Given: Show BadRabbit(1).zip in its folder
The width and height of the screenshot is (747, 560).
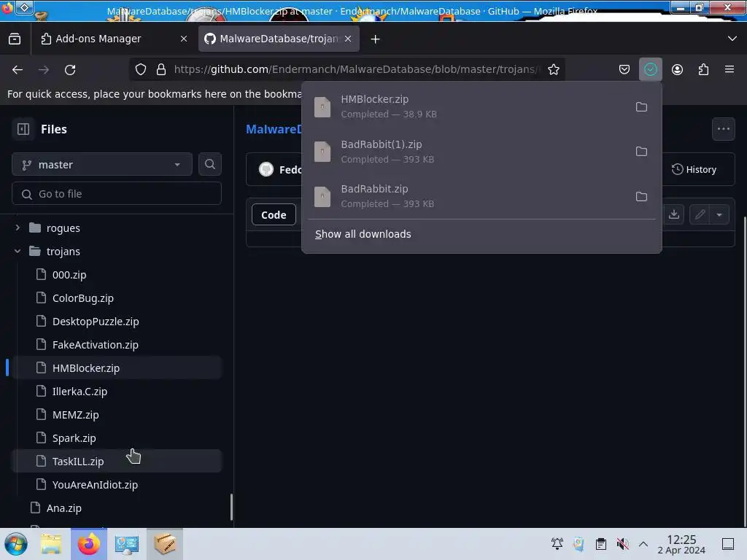Looking at the screenshot, I should click(x=641, y=152).
